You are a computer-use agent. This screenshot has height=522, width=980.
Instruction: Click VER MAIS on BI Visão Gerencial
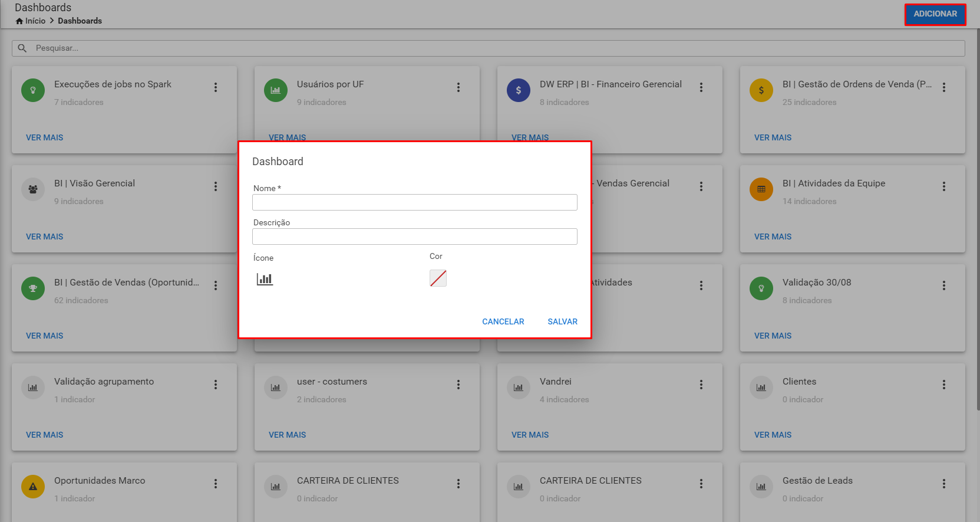45,237
